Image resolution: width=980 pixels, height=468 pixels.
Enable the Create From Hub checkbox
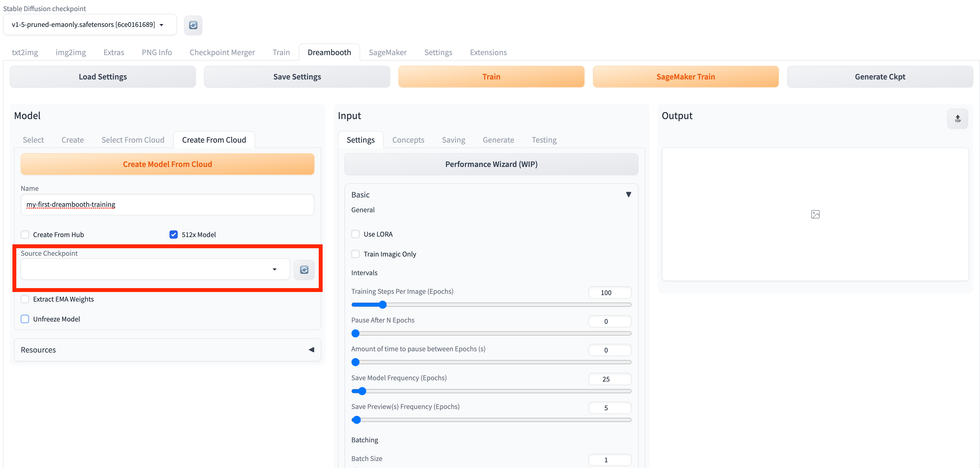pos(25,235)
